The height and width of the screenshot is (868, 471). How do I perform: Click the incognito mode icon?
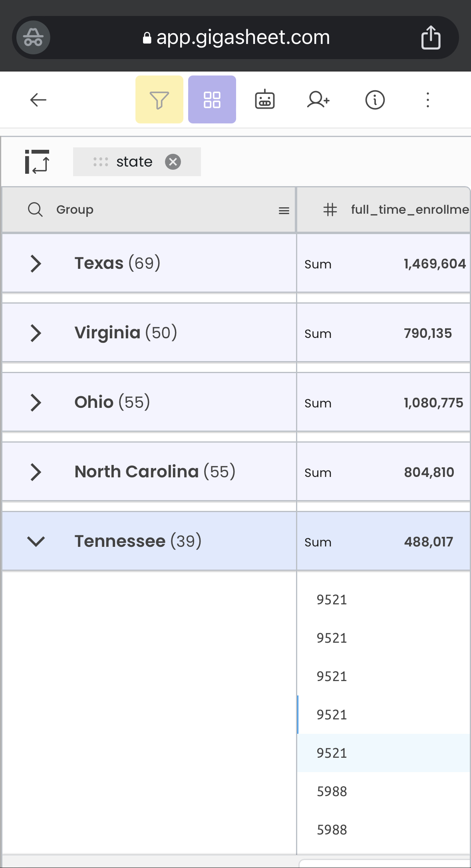(x=33, y=38)
